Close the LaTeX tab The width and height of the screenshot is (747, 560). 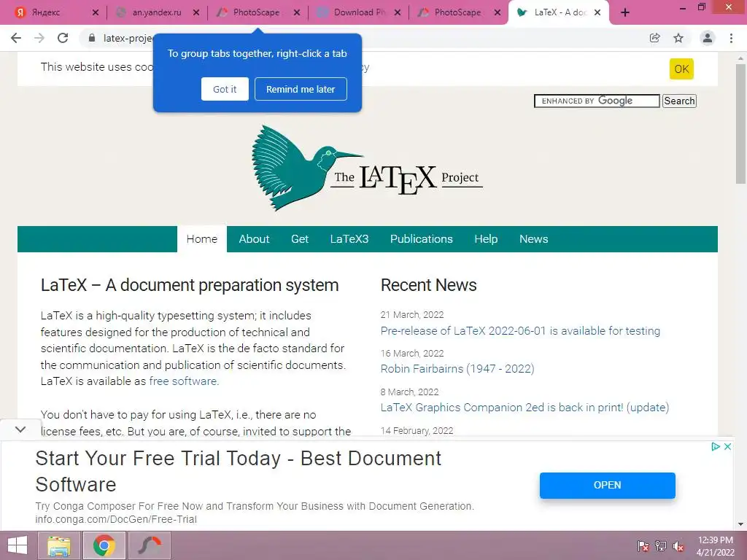tap(597, 13)
